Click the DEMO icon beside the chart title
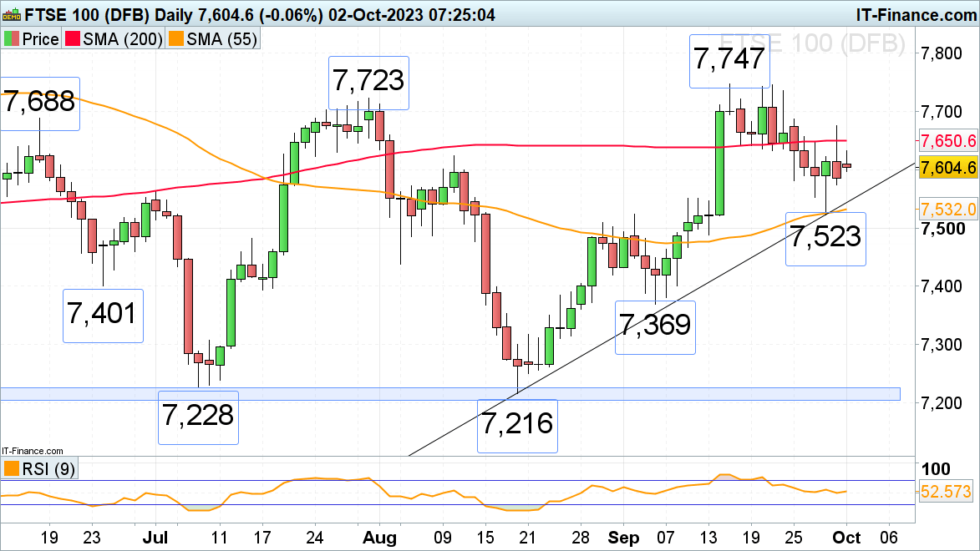The width and height of the screenshot is (980, 551). 11,13
